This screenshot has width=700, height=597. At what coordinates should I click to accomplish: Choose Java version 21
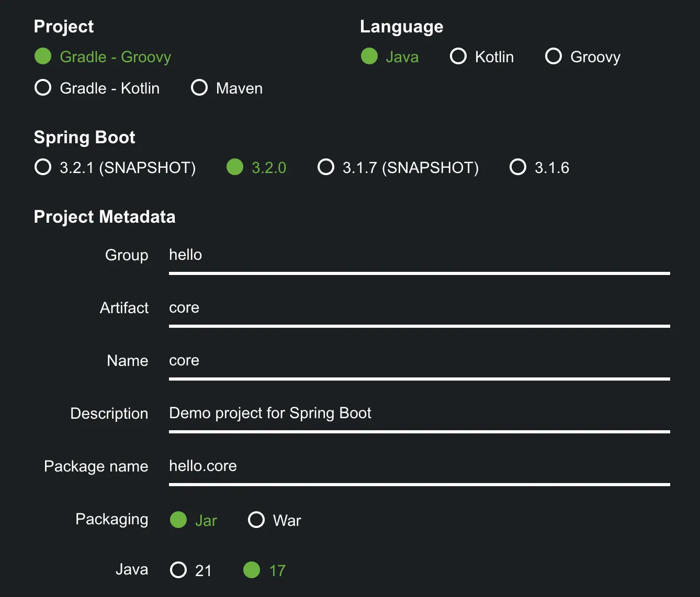pos(178,570)
